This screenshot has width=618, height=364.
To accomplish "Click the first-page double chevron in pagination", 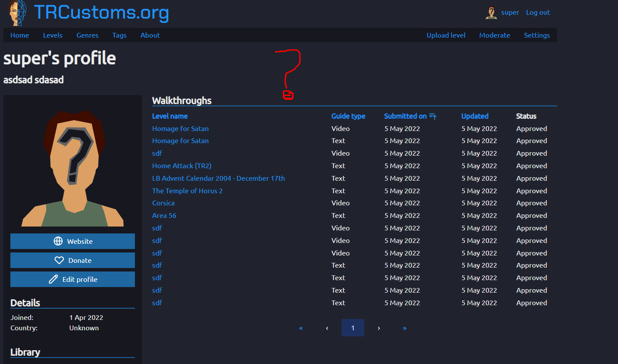I will click(301, 328).
